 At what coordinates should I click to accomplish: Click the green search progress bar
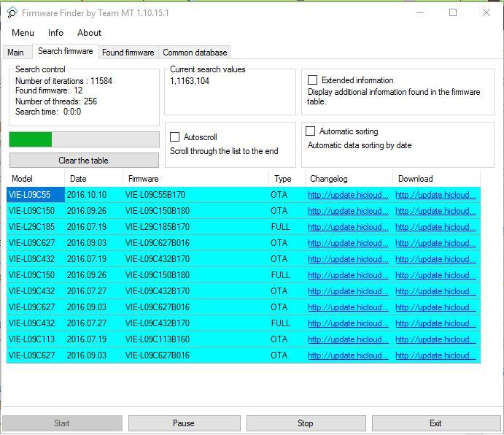(x=84, y=139)
